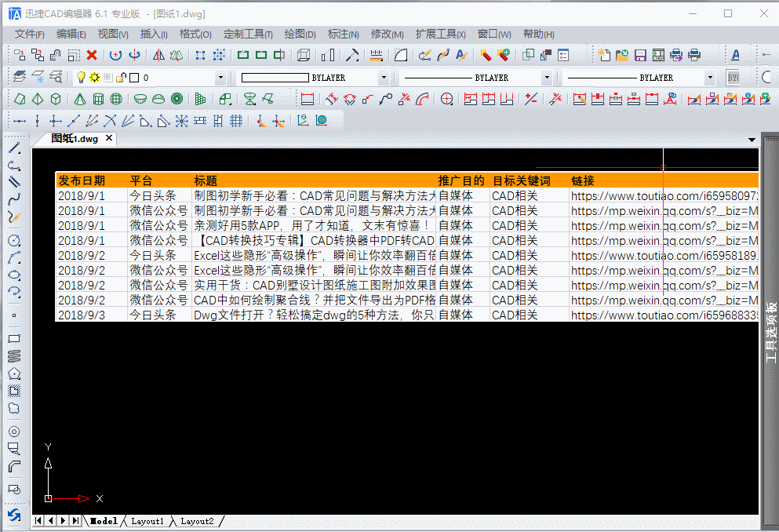
Task: Select the Line tool in the draw toolbar
Action: [x=14, y=148]
